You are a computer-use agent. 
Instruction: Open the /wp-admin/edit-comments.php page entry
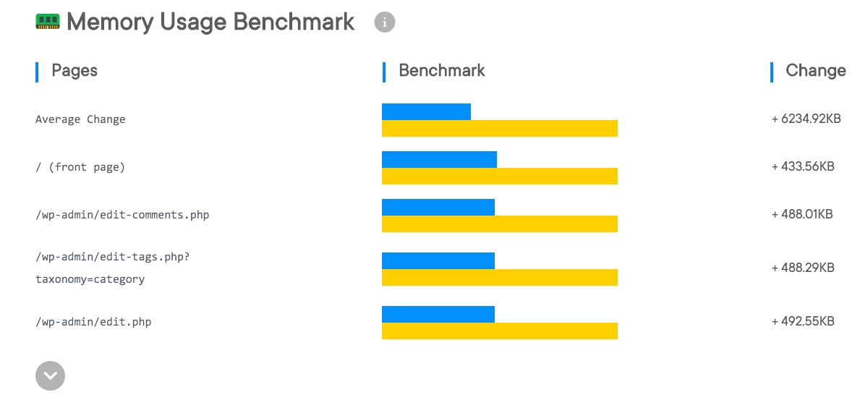pyautogui.click(x=122, y=215)
